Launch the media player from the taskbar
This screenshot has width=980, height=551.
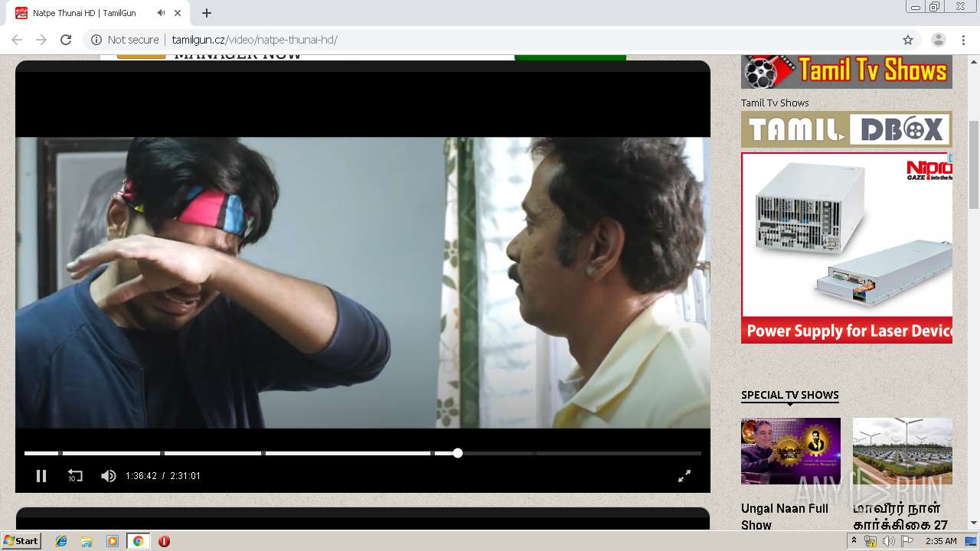(113, 541)
